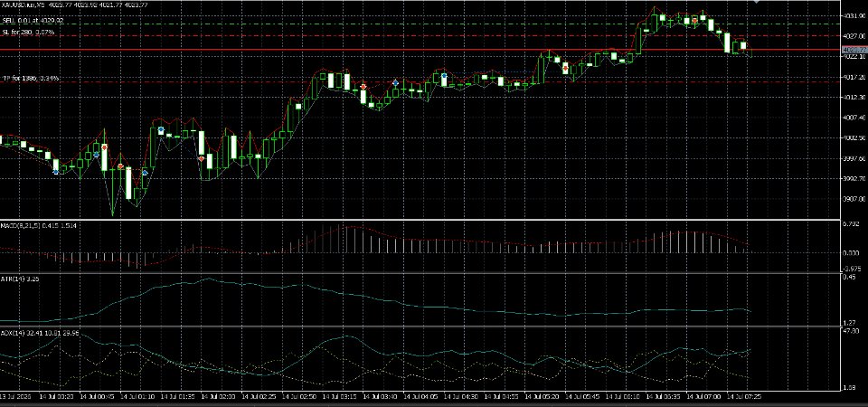Select the SL for 280 stop-loss label

point(29,33)
